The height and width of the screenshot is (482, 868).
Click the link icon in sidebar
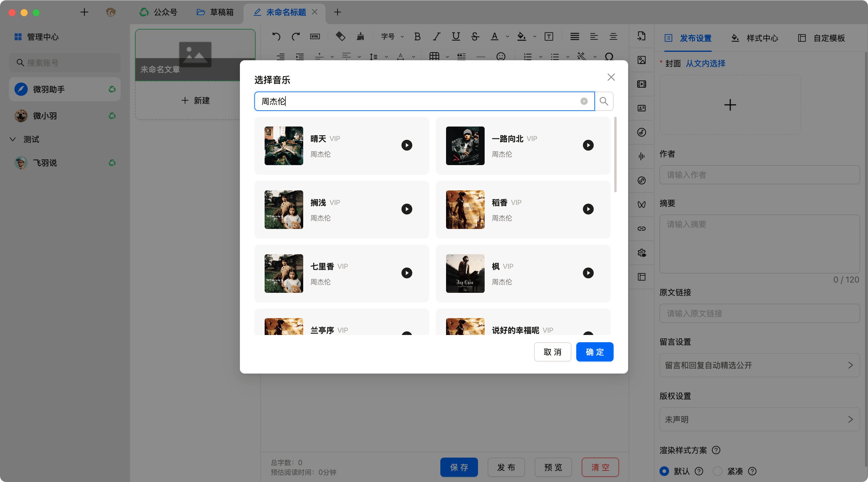[642, 229]
